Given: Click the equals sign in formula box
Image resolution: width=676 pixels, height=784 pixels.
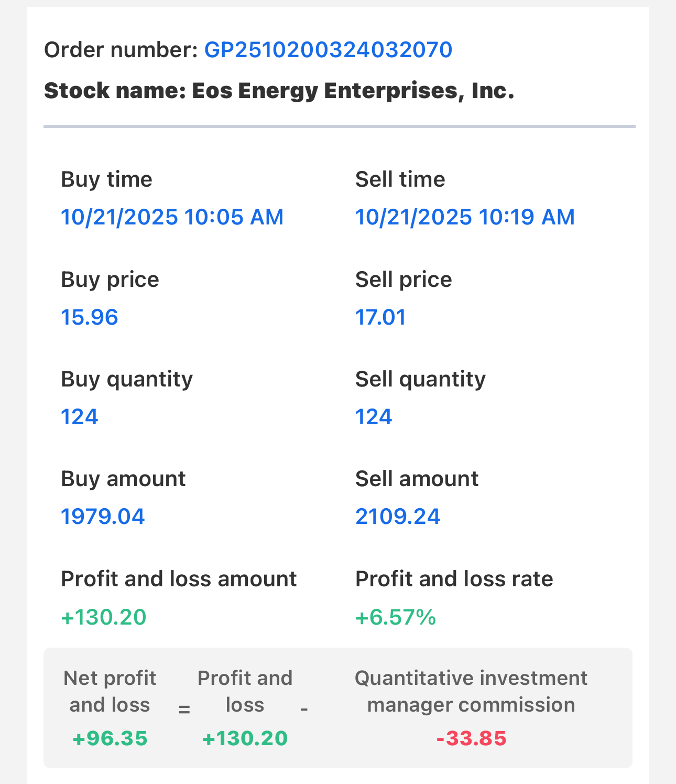Looking at the screenshot, I should [x=184, y=710].
